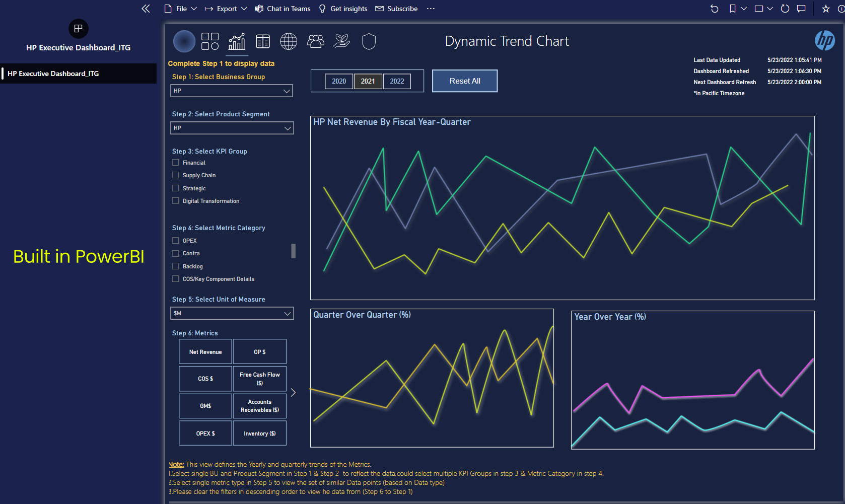Check the Financial KPI group box
Image resolution: width=845 pixels, height=504 pixels.
[176, 163]
